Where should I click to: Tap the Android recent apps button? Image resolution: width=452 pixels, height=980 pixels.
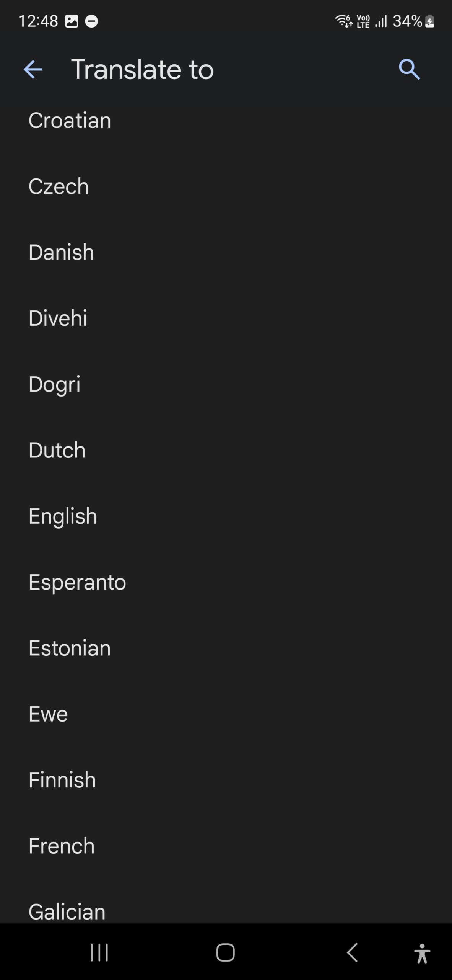(99, 952)
